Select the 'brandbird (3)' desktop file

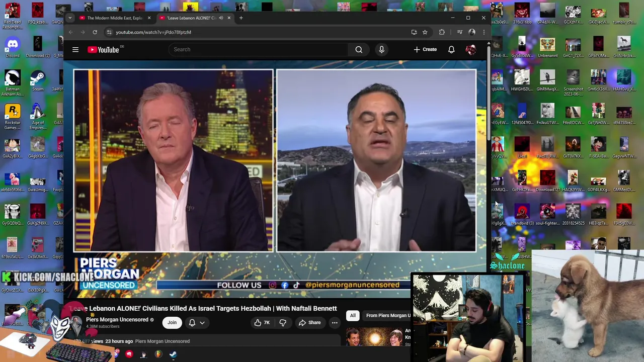(522, 215)
